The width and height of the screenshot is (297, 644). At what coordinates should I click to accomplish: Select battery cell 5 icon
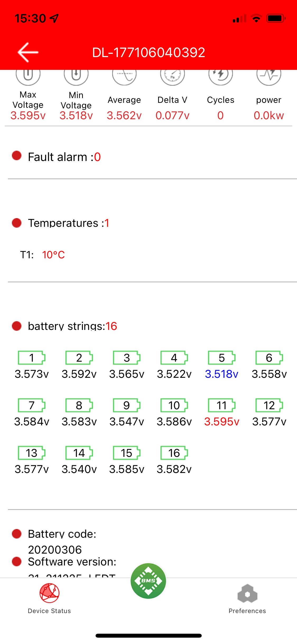click(221, 358)
